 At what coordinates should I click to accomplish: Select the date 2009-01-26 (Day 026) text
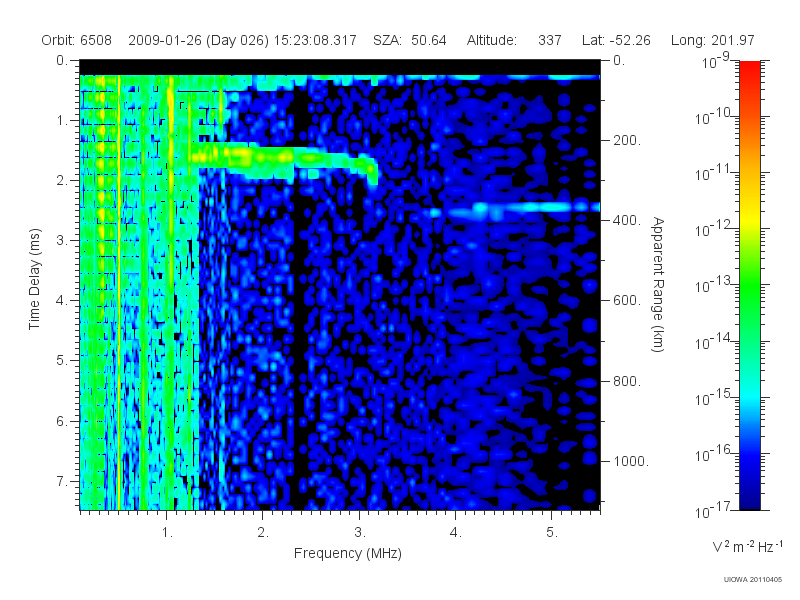[x=198, y=40]
